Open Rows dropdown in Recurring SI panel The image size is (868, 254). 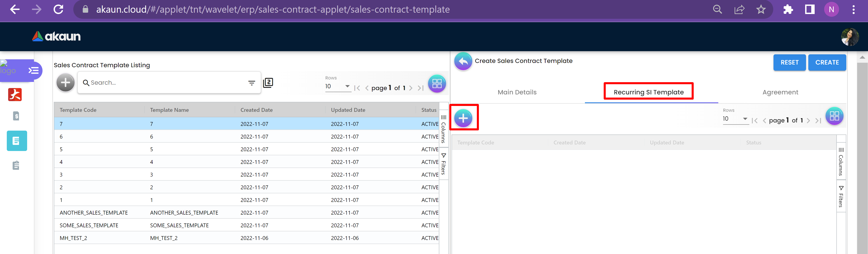click(x=735, y=119)
